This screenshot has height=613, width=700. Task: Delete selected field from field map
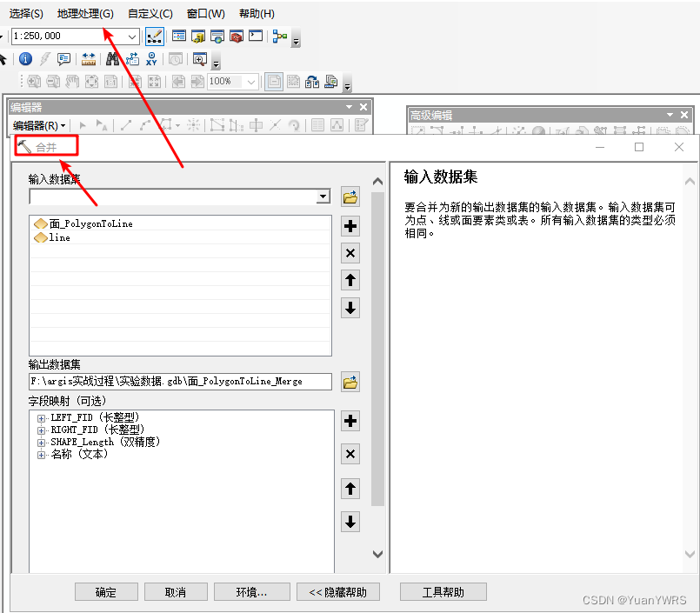[350, 454]
